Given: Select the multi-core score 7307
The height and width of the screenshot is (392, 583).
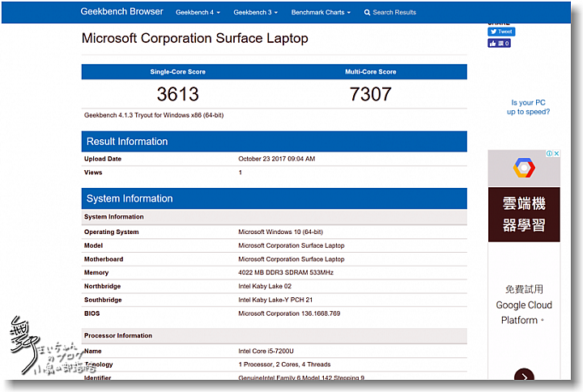Looking at the screenshot, I should 370,94.
